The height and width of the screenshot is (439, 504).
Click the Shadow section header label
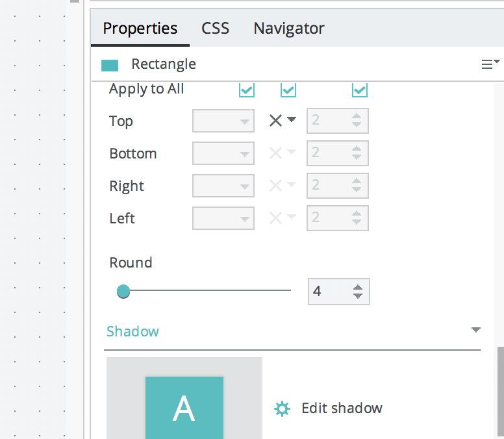click(x=133, y=331)
